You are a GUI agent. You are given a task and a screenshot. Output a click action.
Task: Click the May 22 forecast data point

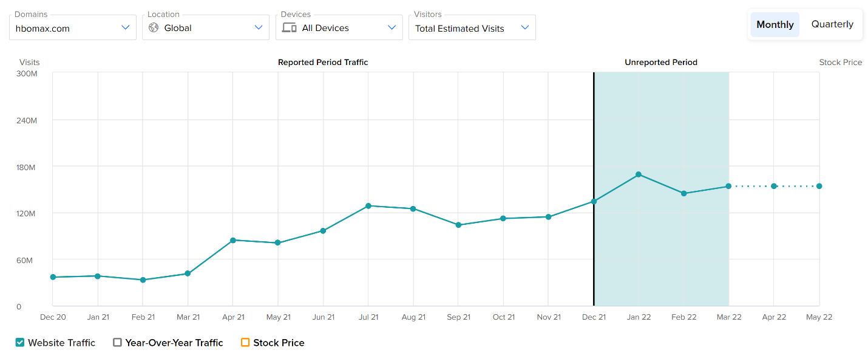coord(819,186)
